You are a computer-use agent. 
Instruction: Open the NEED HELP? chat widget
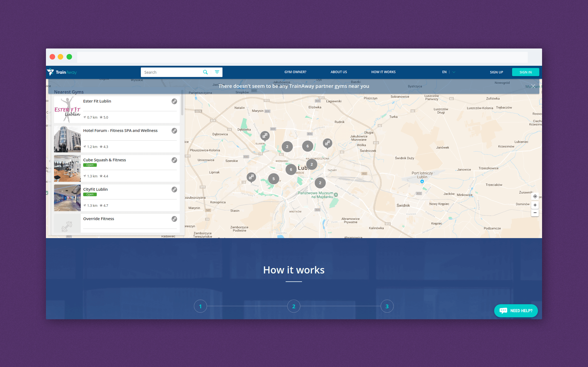516,310
